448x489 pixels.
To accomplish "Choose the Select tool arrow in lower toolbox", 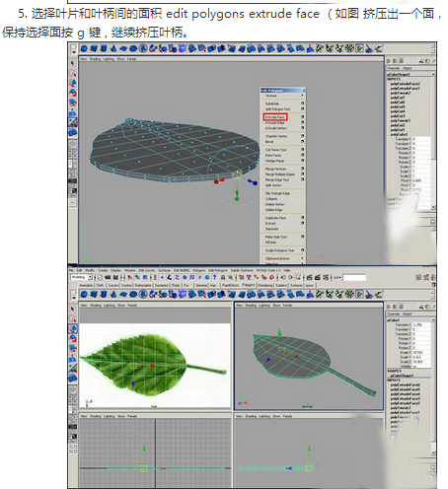I will point(73,310).
